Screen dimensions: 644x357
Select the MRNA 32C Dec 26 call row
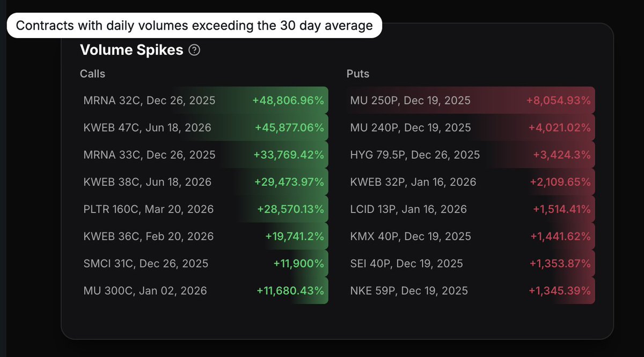(204, 100)
